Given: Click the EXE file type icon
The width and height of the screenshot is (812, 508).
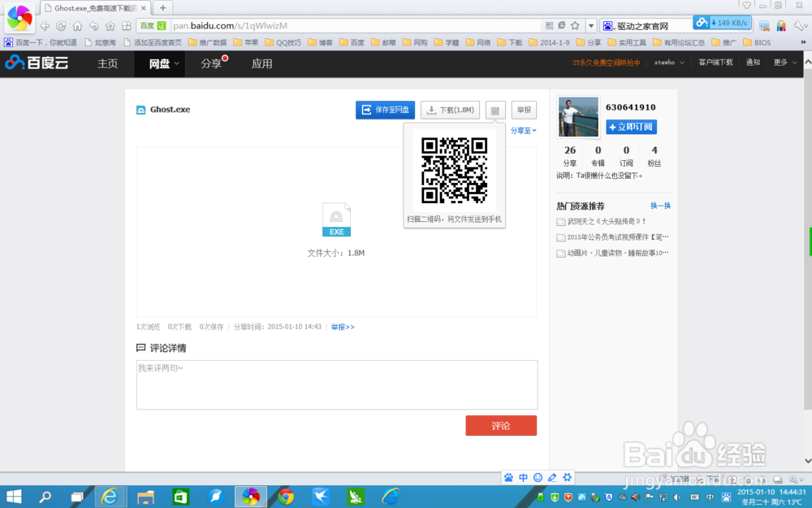Looking at the screenshot, I should 336,219.
